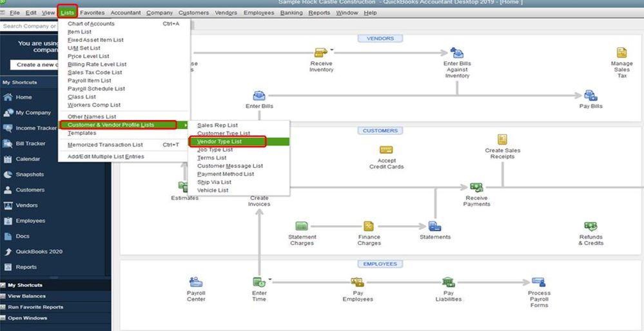
Task: Open the Help menu
Action: pos(370,13)
